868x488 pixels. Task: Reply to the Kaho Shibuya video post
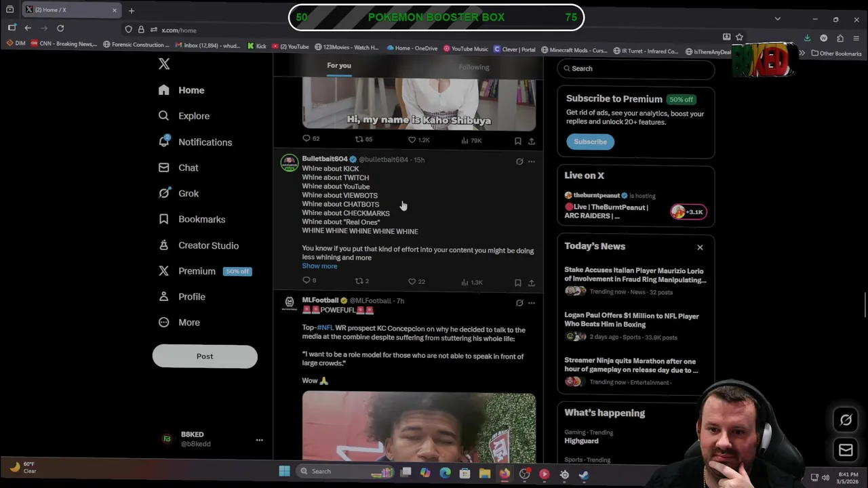pos(311,139)
